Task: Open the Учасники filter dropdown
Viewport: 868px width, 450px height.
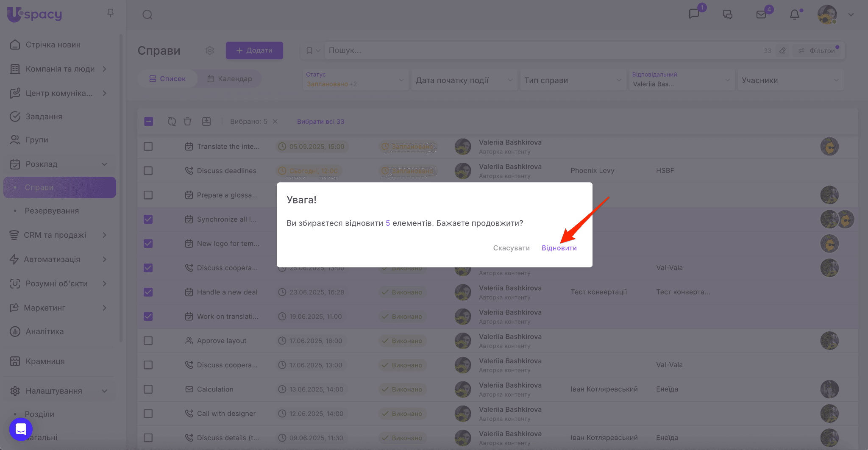Action: [790, 81]
